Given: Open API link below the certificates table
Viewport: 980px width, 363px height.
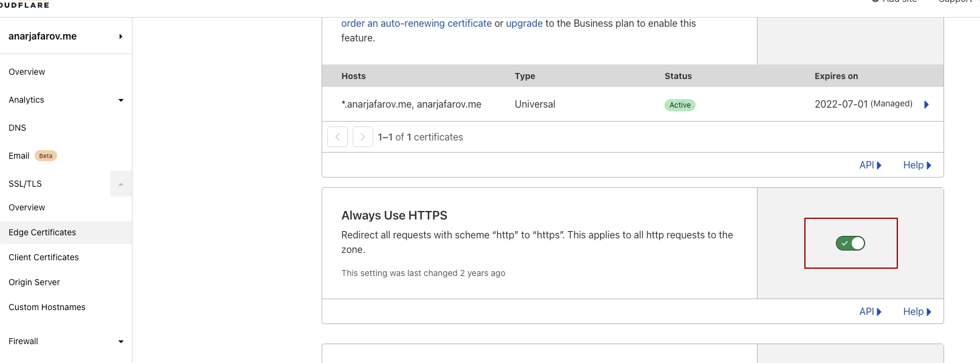Looking at the screenshot, I should pos(871,165).
